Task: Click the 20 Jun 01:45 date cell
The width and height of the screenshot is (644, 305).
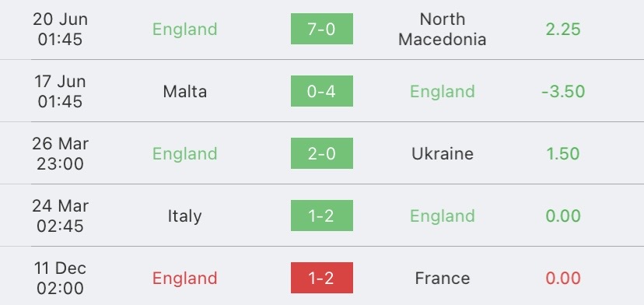Action: coord(60,30)
